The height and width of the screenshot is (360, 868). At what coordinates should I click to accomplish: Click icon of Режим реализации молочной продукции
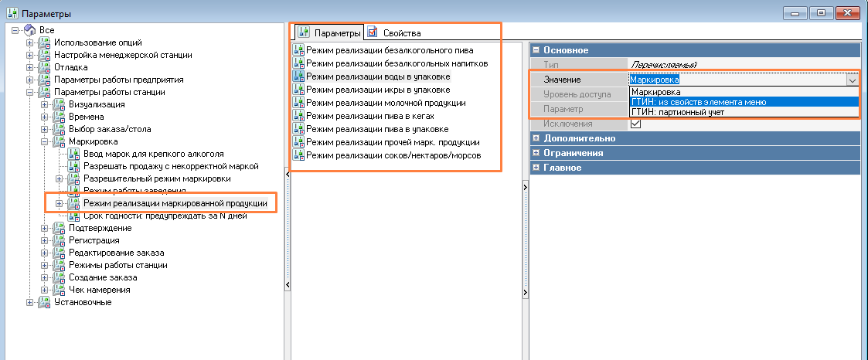[x=298, y=103]
